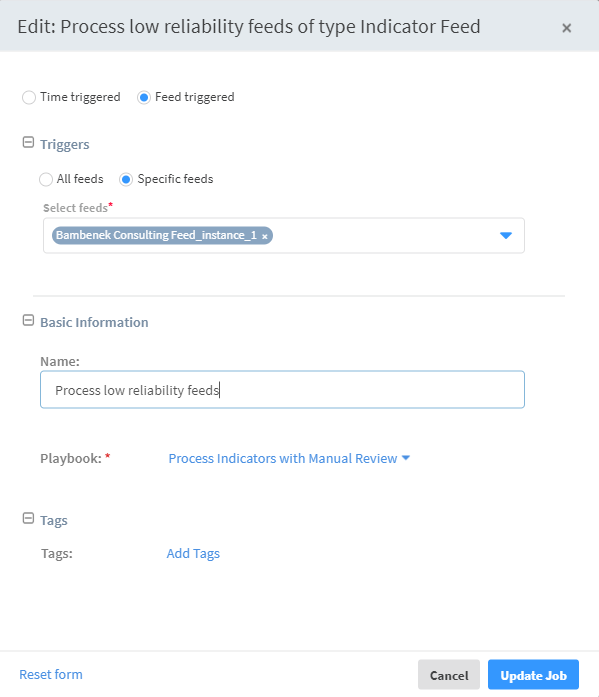
Task: Open Playbook dropdown caret
Action: coord(406,457)
